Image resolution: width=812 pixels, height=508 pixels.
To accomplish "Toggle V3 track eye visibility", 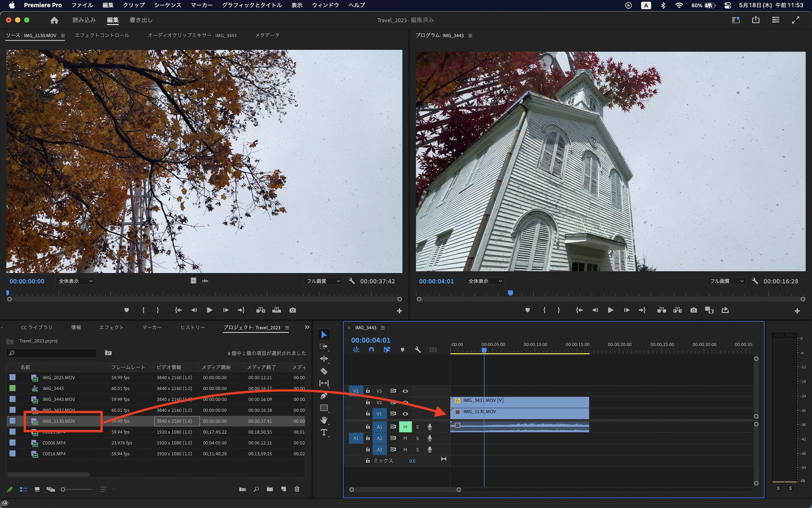I will tap(405, 391).
